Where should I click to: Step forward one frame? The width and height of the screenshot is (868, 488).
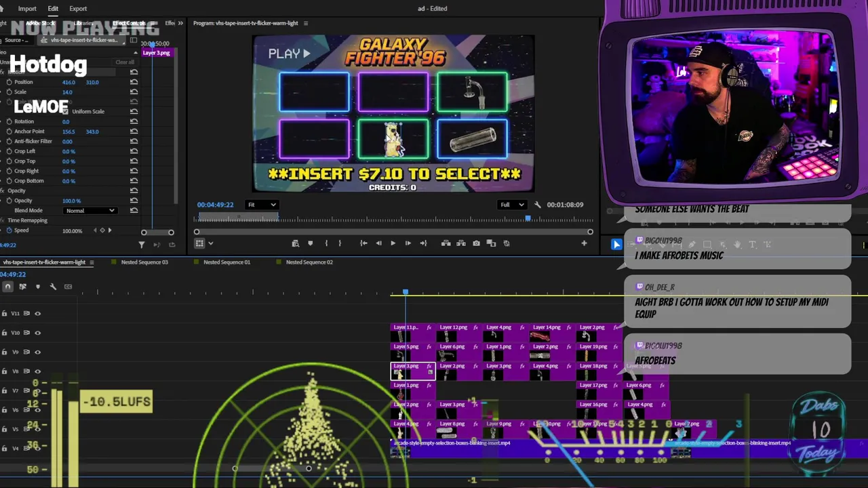(x=408, y=243)
